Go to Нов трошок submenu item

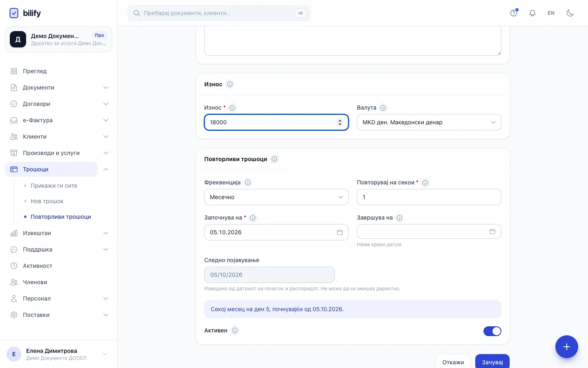click(x=47, y=201)
